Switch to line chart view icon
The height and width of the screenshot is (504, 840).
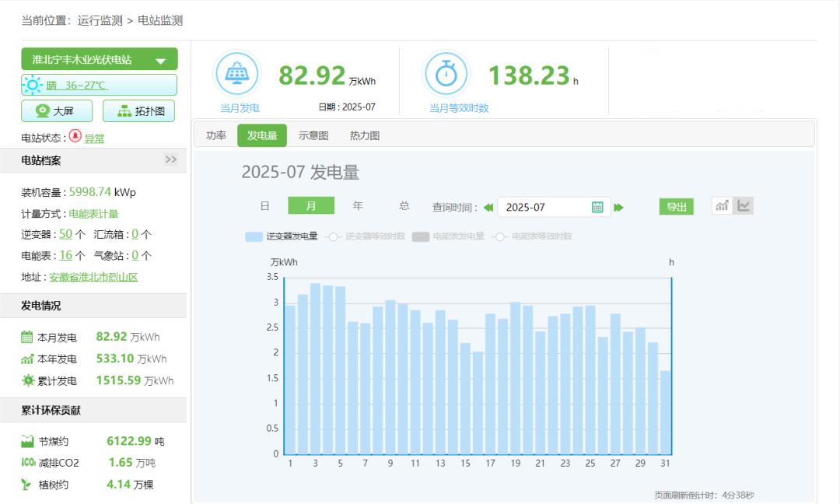[x=744, y=206]
